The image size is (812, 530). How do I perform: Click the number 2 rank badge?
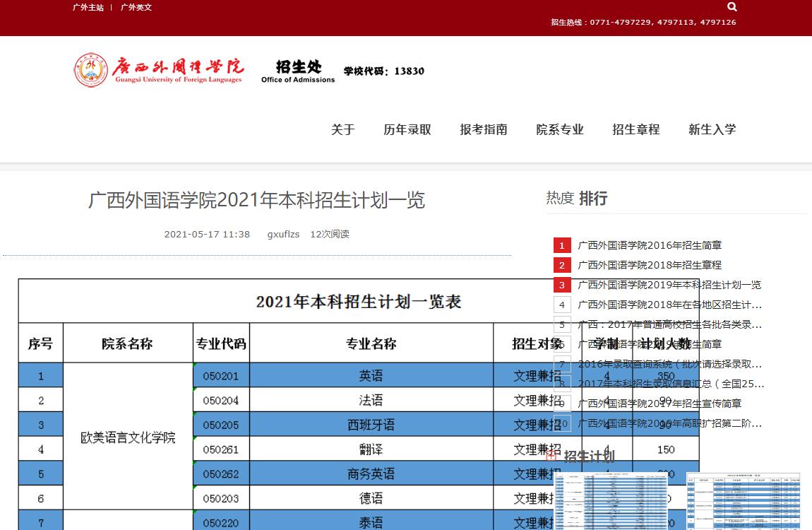pos(562,266)
